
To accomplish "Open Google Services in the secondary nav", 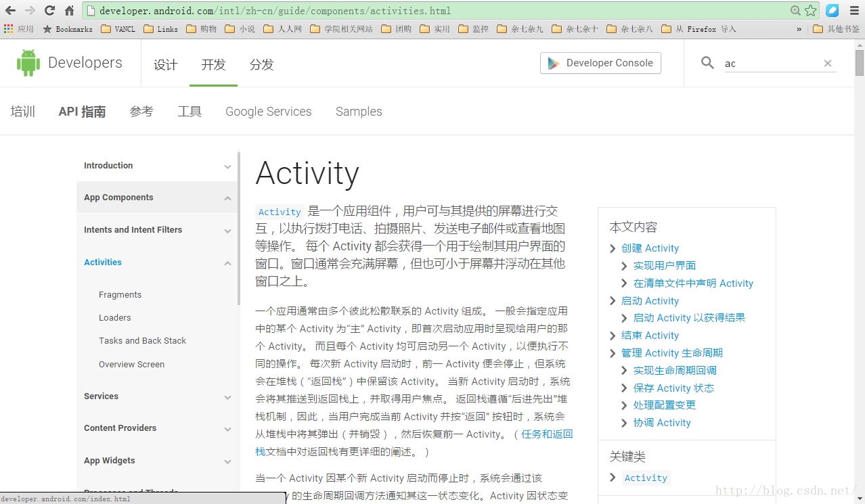I will pyautogui.click(x=269, y=112).
